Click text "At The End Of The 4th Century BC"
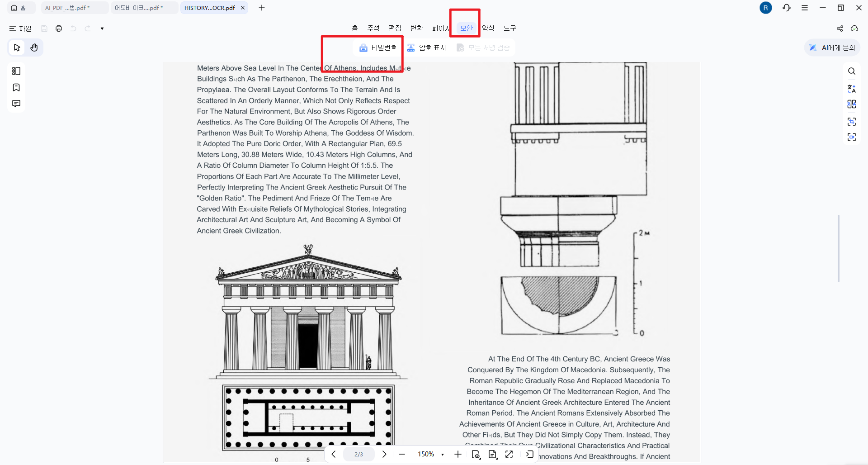 pyautogui.click(x=545, y=359)
